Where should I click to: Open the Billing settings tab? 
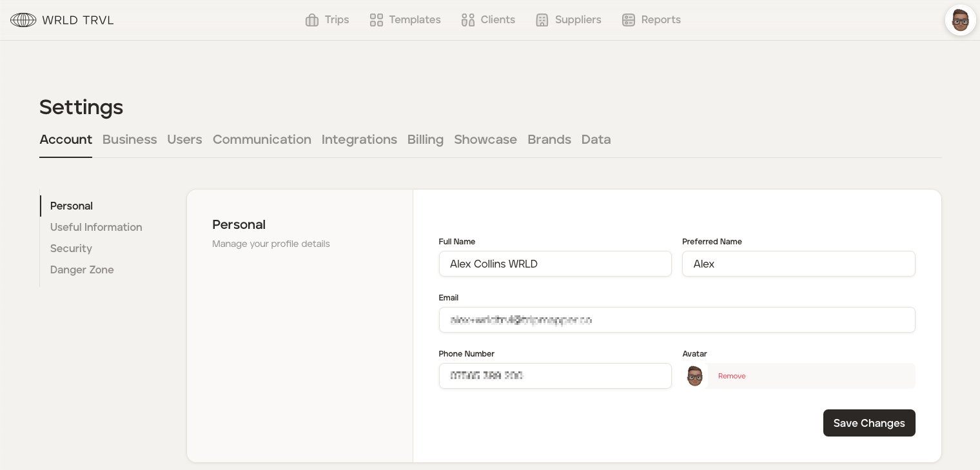(425, 139)
